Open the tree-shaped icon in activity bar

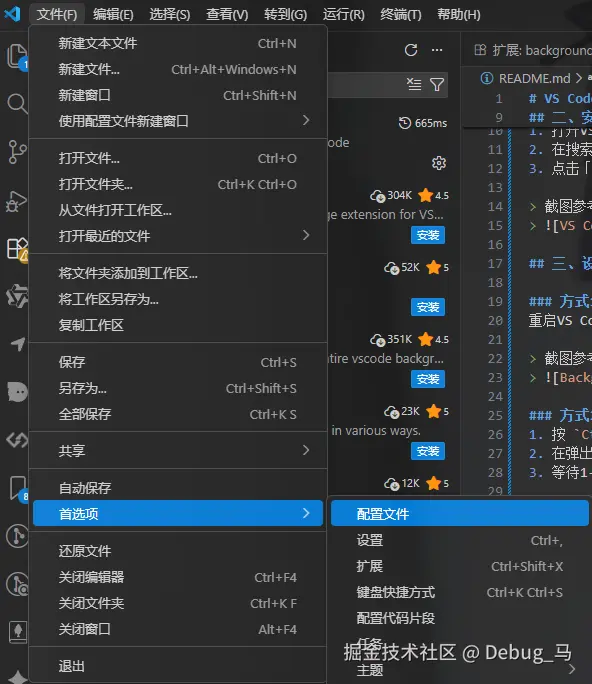pyautogui.click(x=17, y=631)
